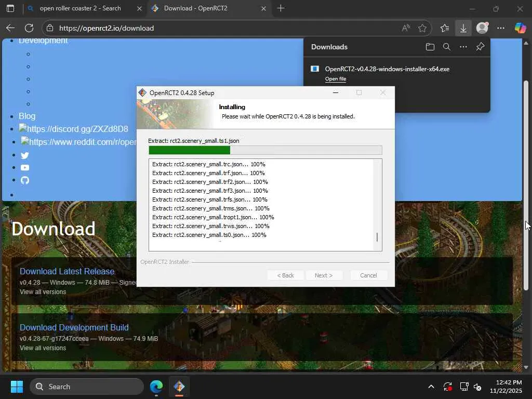Add this page to favorites star
This screenshot has height=399, width=532.
point(422,28)
